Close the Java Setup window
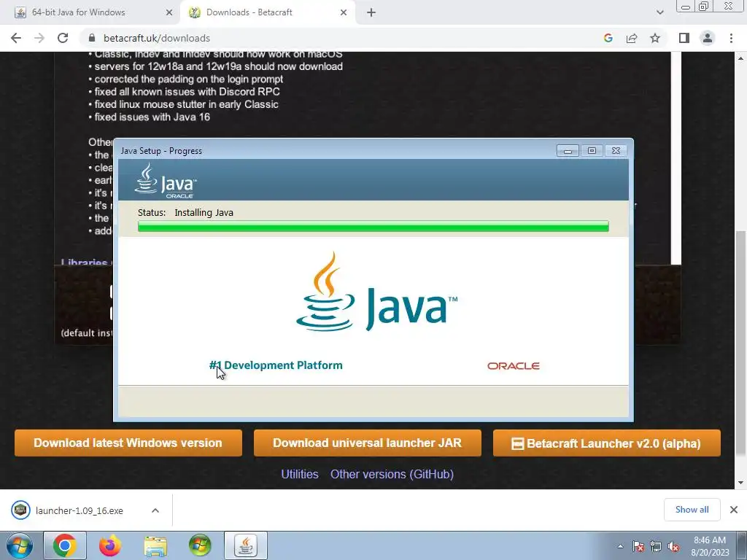The width and height of the screenshot is (747, 560). [x=616, y=151]
